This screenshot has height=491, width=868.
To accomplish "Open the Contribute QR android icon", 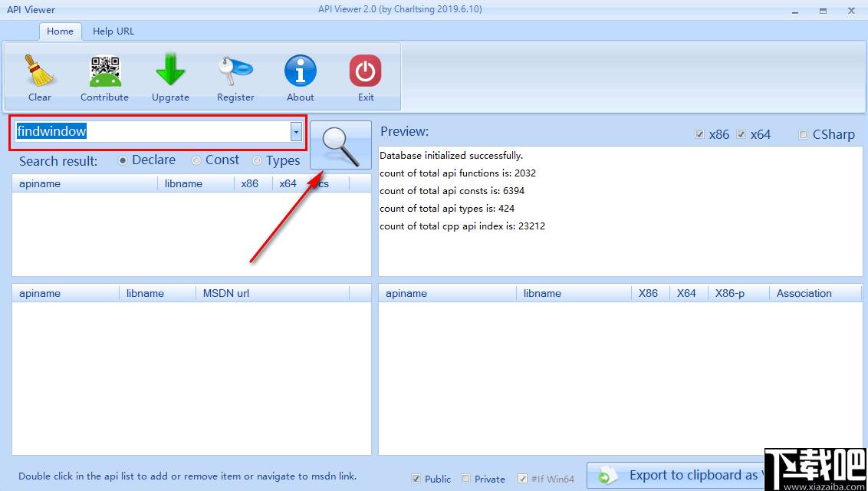I will coord(104,71).
